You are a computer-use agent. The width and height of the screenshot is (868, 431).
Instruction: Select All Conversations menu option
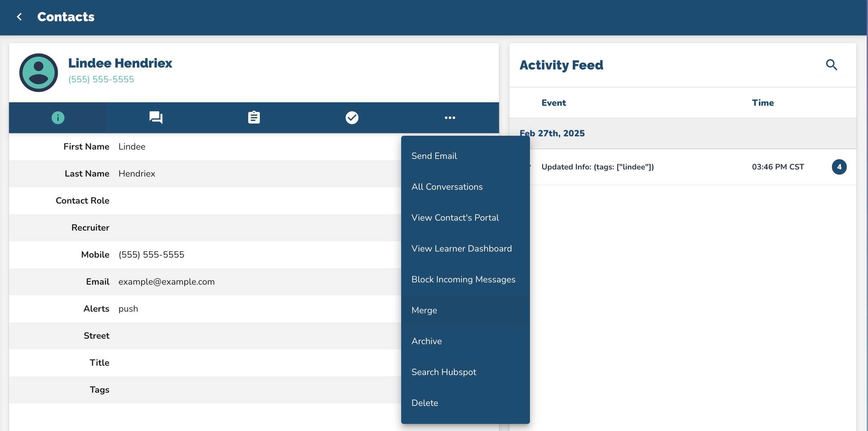pos(447,187)
